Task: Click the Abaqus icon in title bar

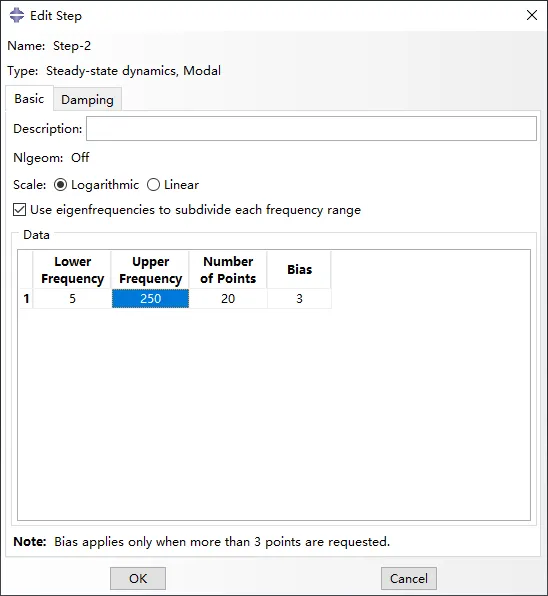Action: pos(17,16)
